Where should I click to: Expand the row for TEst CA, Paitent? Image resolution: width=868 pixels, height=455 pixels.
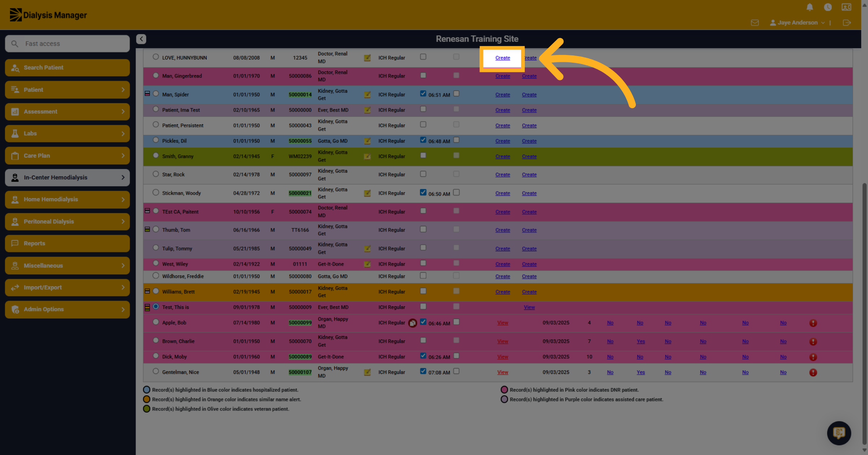(x=147, y=211)
